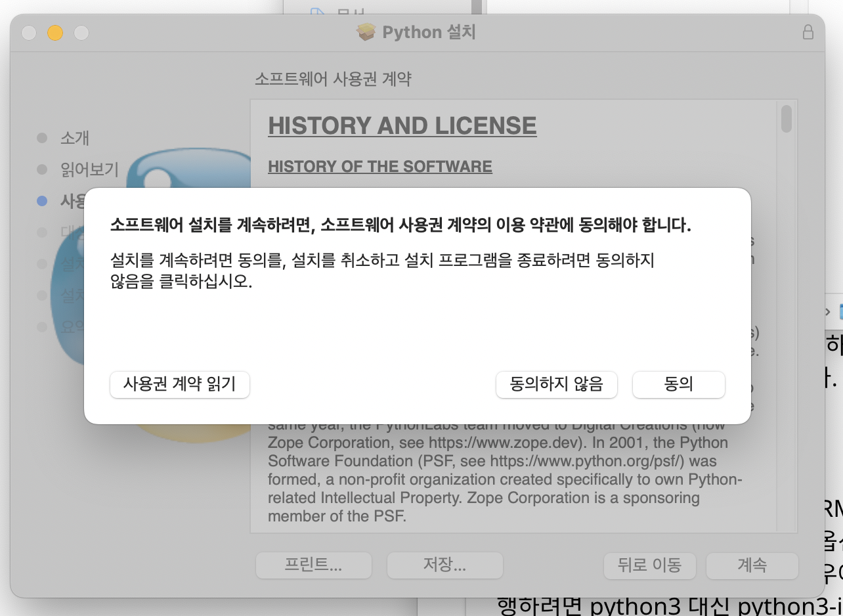Viewport: 843px width, 616px height.
Task: Click the 'member of the PSF.' text
Action: pos(337,516)
